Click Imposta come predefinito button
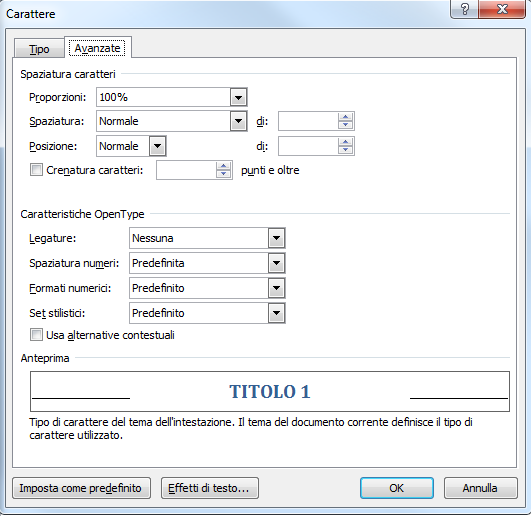This screenshot has width=531, height=516. [x=81, y=488]
